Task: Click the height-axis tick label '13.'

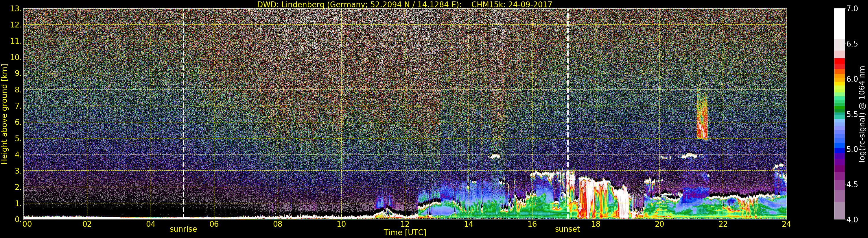Action: tap(16, 9)
